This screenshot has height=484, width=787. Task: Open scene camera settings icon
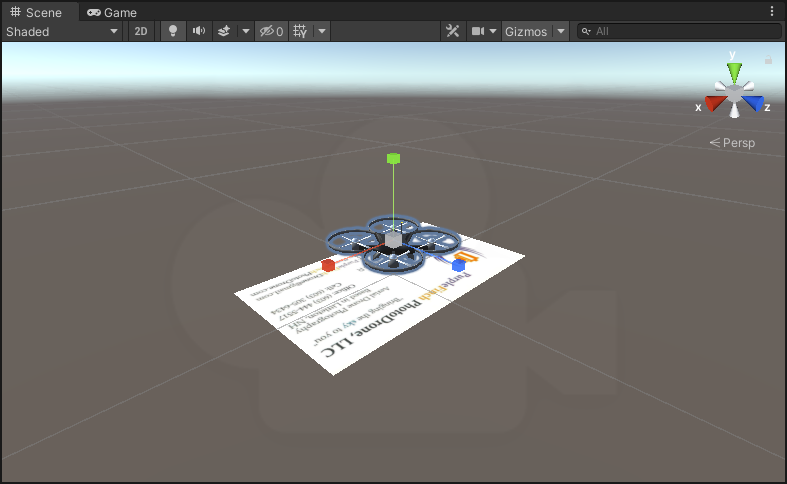[478, 32]
